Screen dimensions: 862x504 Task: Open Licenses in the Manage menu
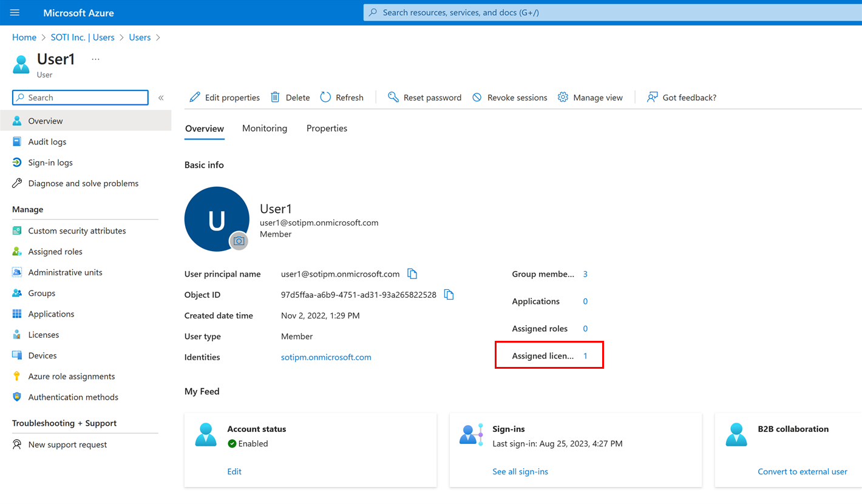[x=44, y=335]
